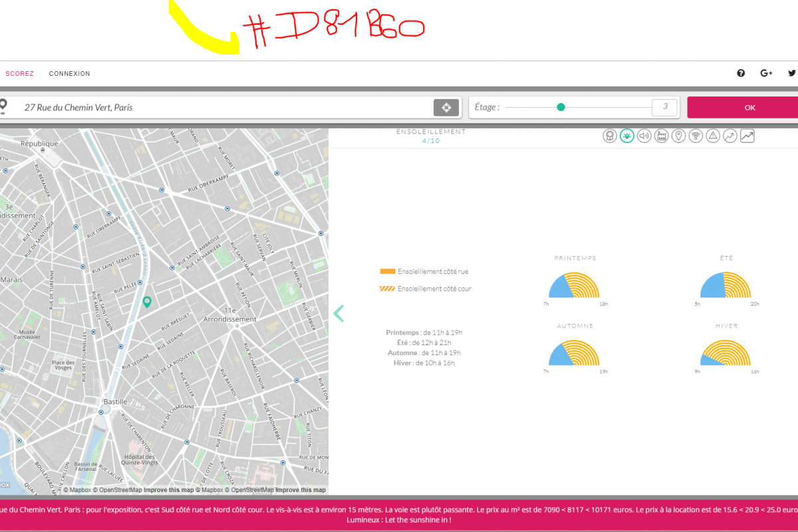This screenshot has height=532, width=798.
Task: Click the '11e Arrondissement' map label
Action: (231, 315)
